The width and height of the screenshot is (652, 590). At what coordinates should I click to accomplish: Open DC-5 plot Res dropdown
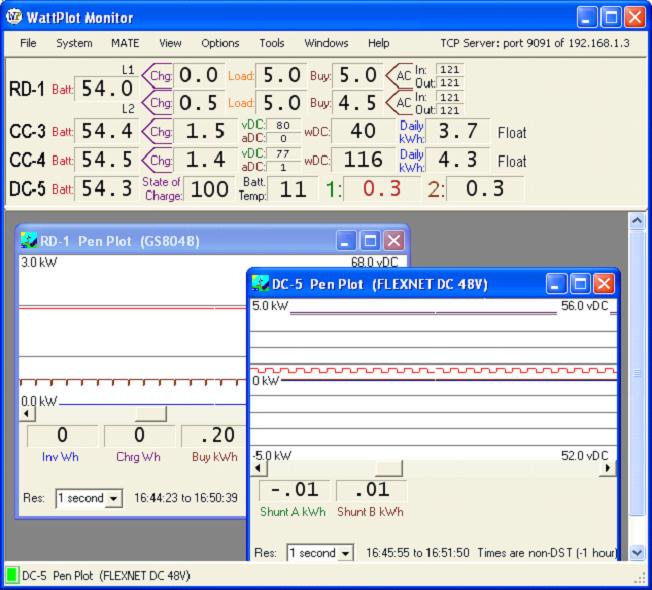point(345,553)
